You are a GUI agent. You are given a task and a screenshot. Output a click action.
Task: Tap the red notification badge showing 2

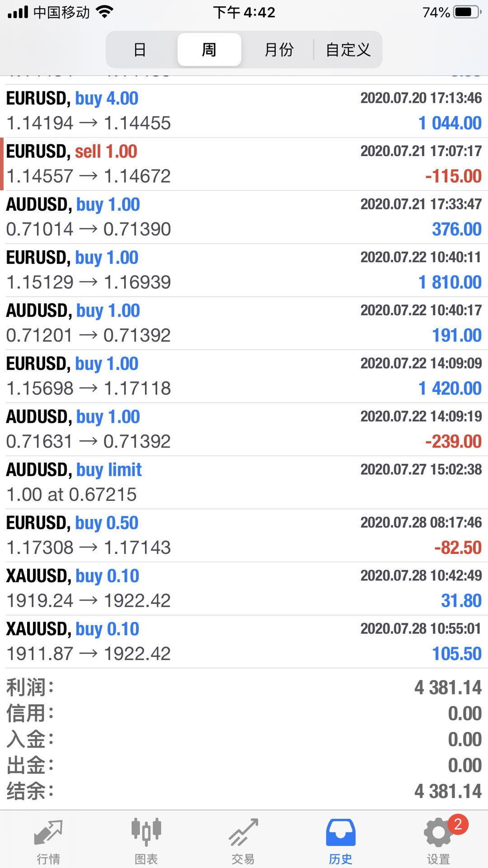tap(458, 824)
